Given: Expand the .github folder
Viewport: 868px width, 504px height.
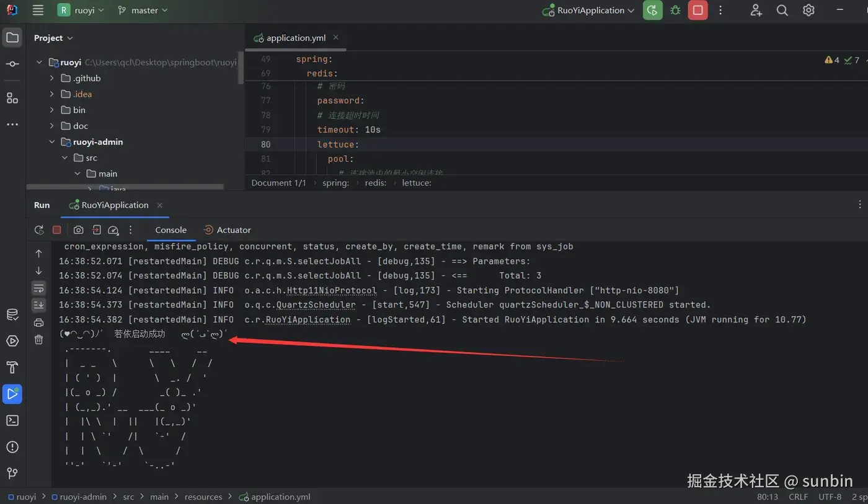Looking at the screenshot, I should coord(52,78).
